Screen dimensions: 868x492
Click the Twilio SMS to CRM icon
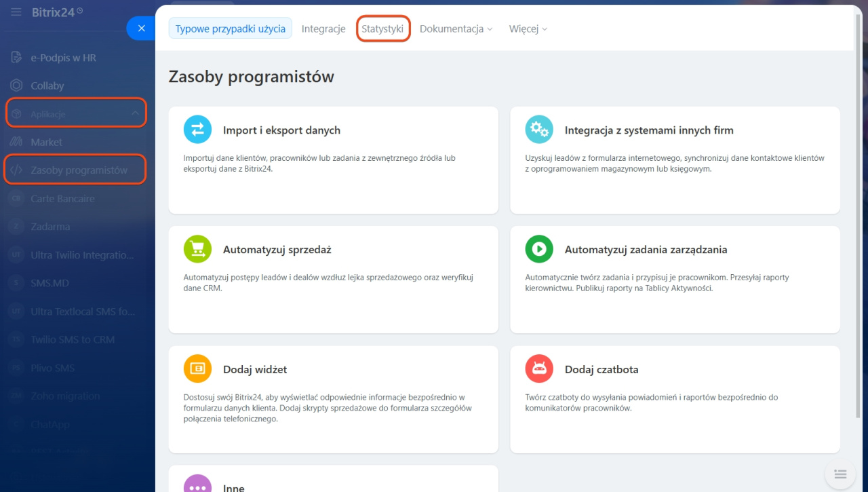pyautogui.click(x=17, y=339)
